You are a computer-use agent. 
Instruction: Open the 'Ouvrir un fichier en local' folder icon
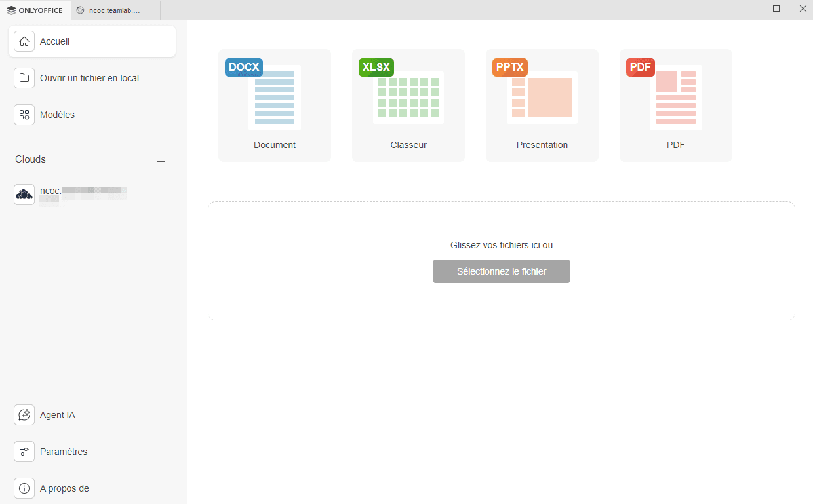tap(24, 78)
